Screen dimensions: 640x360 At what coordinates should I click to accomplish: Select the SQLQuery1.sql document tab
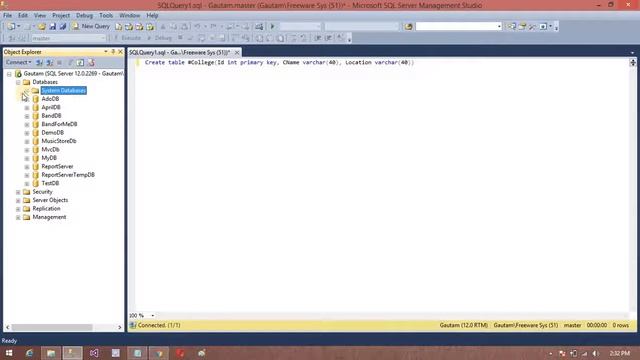[180, 52]
